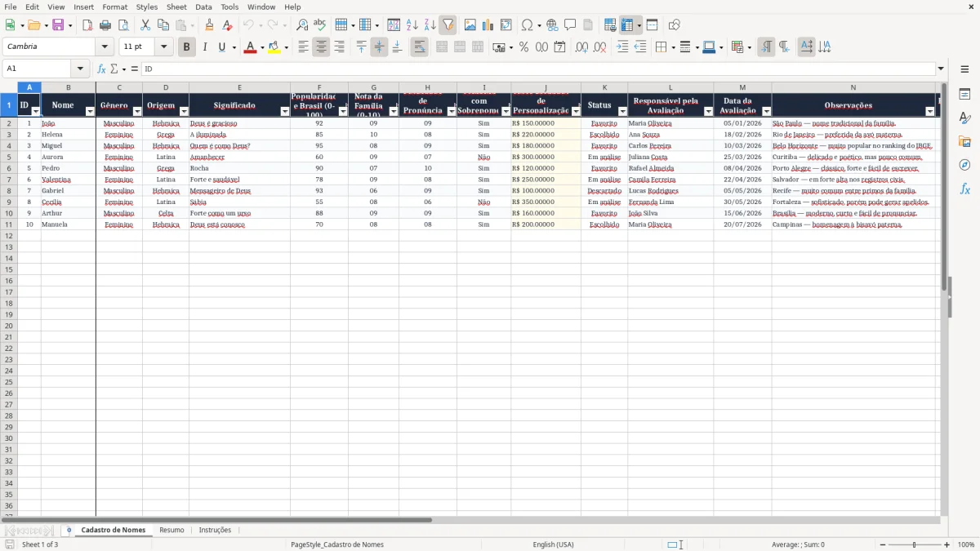Add decimal place icon

pos(581,47)
